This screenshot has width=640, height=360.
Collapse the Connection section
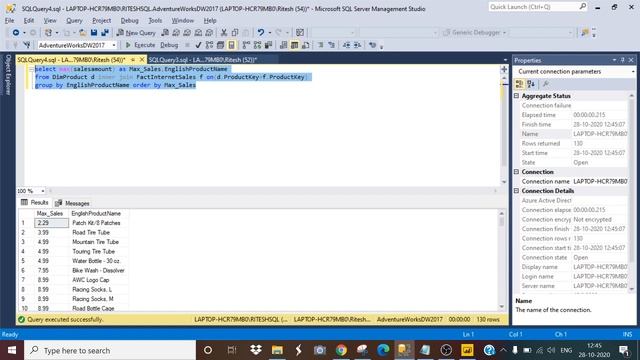(516, 172)
